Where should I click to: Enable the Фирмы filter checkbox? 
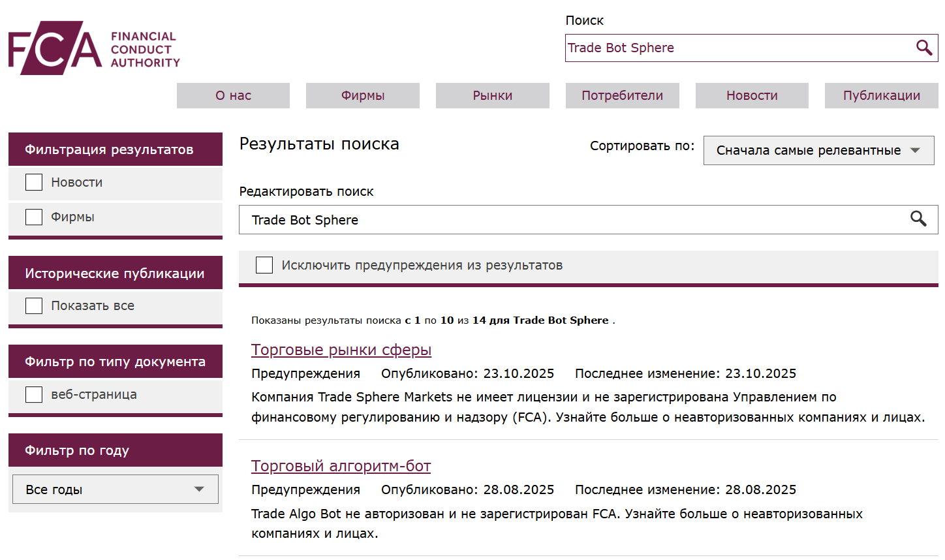[33, 217]
